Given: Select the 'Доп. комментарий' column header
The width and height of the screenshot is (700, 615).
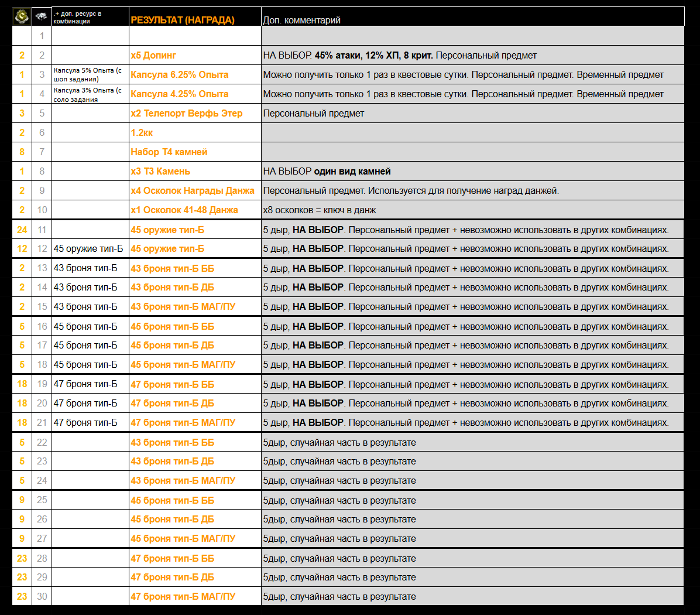Looking at the screenshot, I should (x=301, y=20).
